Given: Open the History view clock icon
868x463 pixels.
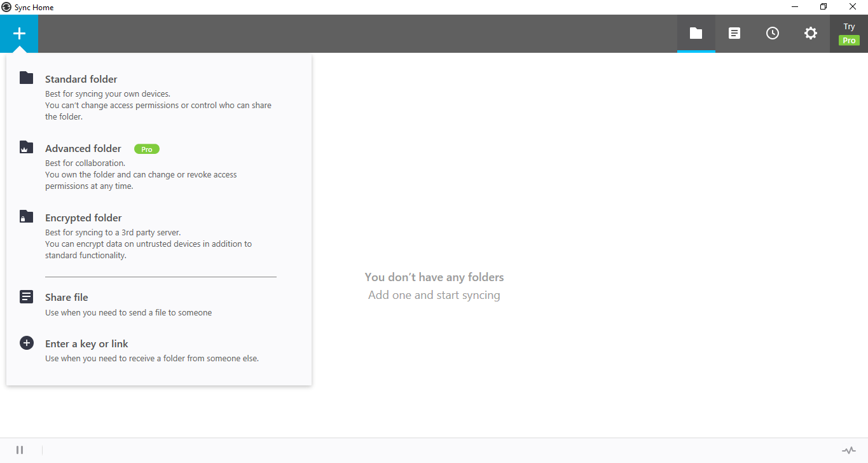Looking at the screenshot, I should click(x=772, y=33).
